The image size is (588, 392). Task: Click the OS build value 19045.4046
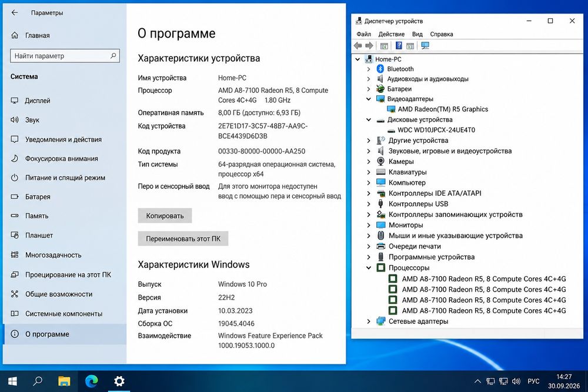(236, 323)
